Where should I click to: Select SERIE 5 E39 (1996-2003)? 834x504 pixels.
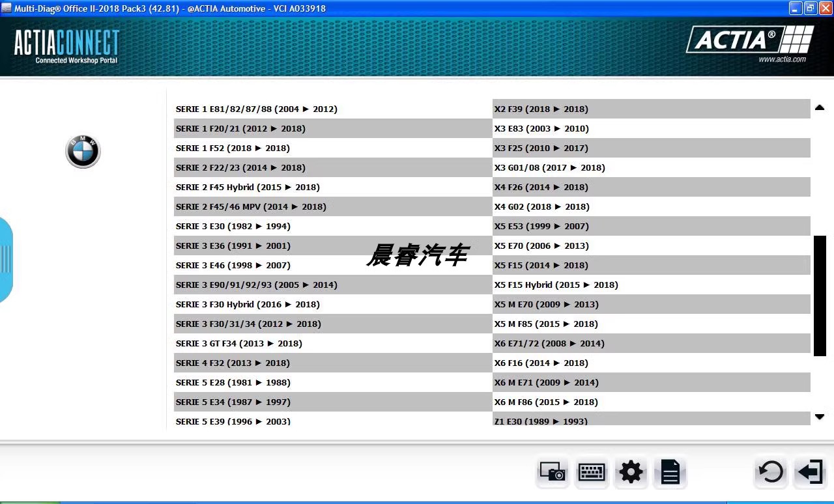pyautogui.click(x=333, y=419)
